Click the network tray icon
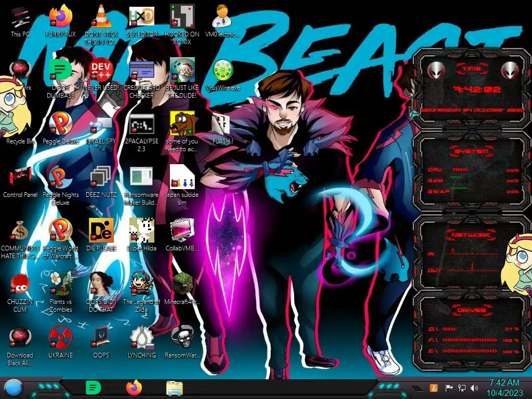 462,388
